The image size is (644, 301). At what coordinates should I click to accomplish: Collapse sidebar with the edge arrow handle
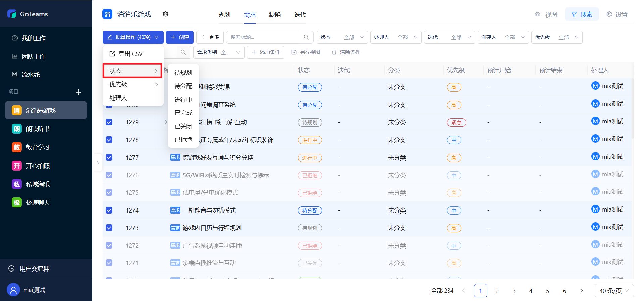[x=98, y=163]
